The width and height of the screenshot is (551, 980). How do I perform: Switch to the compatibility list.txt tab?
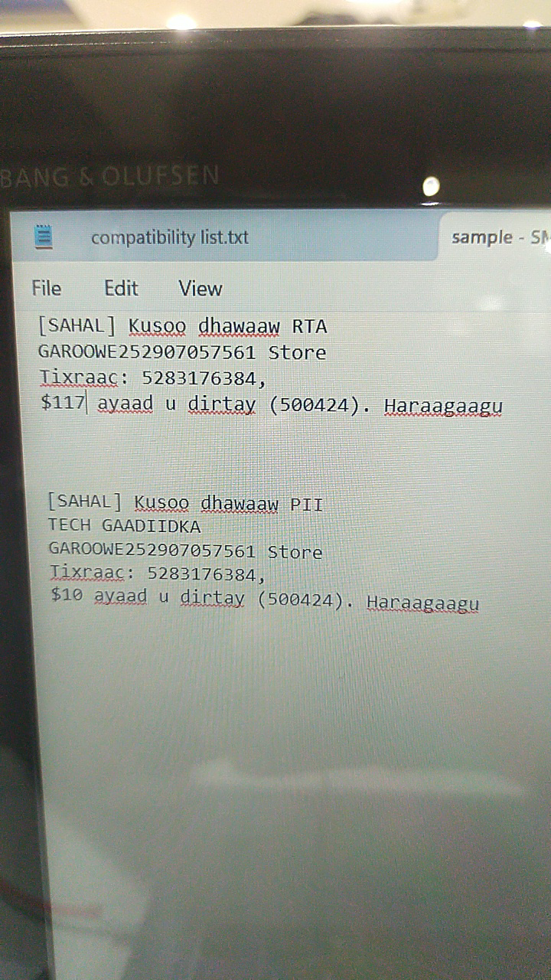coord(169,237)
